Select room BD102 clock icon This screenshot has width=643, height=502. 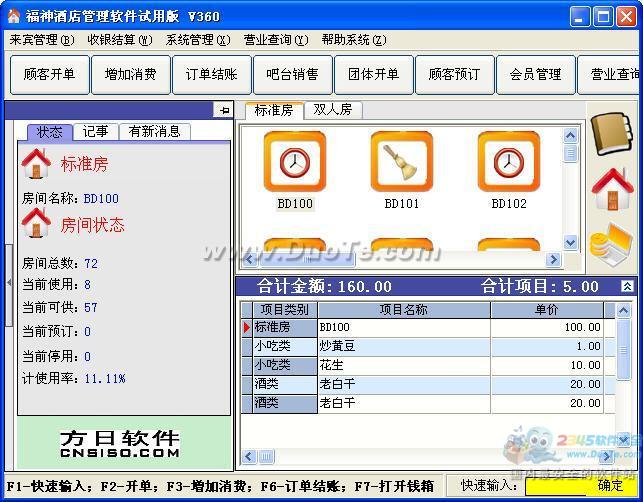pos(508,161)
